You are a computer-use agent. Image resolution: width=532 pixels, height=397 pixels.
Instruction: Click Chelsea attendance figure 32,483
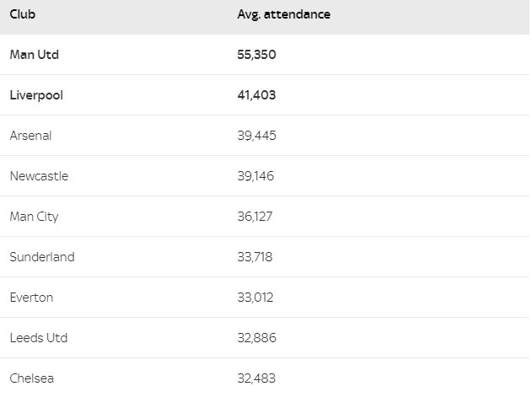[256, 378]
